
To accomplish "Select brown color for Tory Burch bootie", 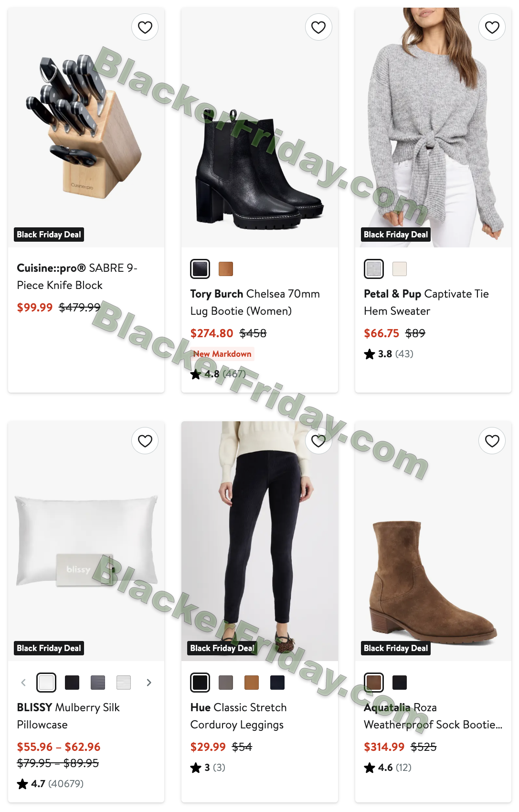I will pos(226,269).
